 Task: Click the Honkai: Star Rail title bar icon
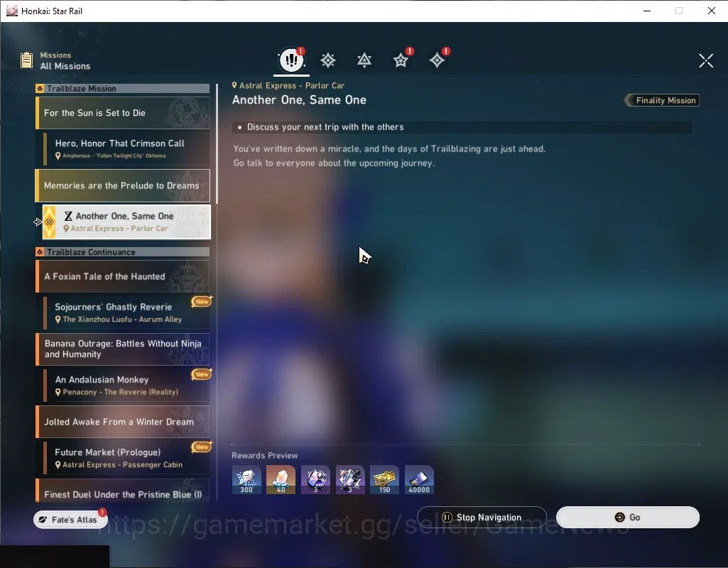(11, 11)
